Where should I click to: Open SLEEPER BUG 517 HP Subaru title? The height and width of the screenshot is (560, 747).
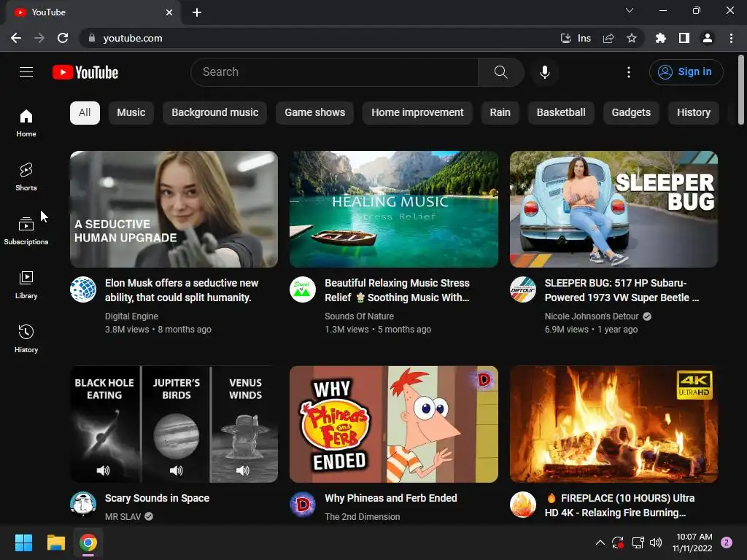click(x=622, y=290)
